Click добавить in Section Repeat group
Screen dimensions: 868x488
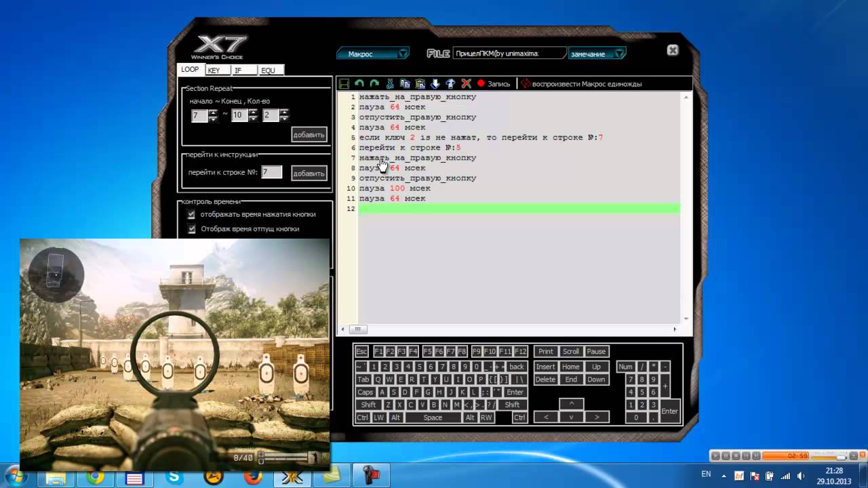click(x=309, y=135)
